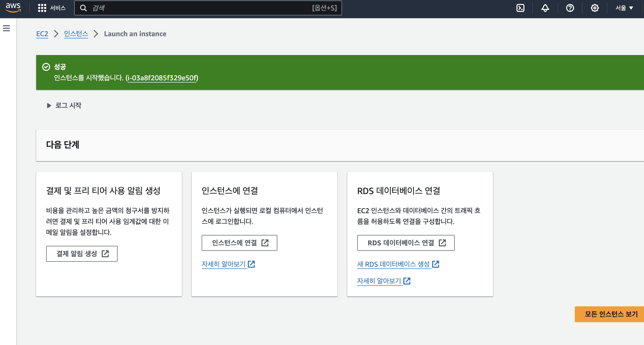Open instance ID i-03a8f2085f329e50f link

[162, 78]
